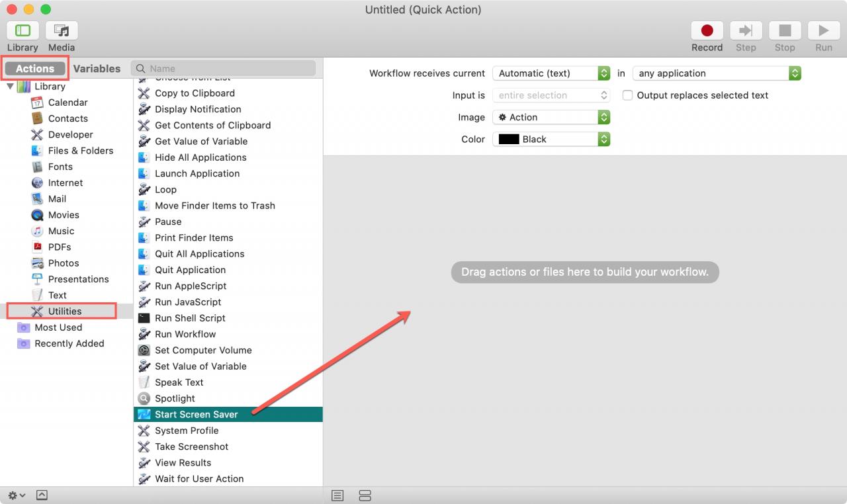Toggle the description pane button
The image size is (847, 504).
42,495
